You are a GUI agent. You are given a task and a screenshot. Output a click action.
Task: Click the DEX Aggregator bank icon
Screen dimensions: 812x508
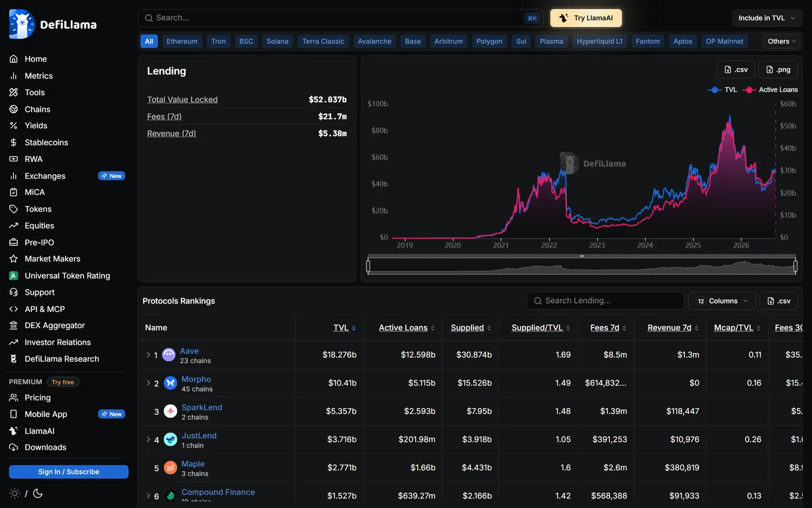coord(14,326)
